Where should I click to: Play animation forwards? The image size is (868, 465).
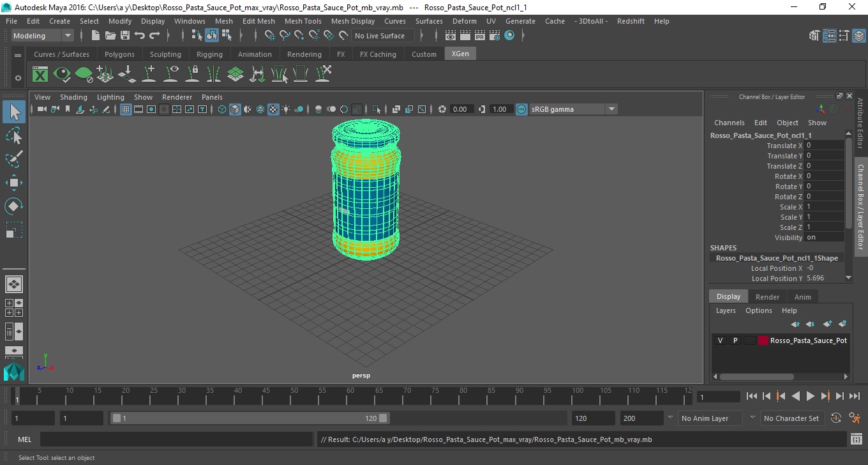coord(810,396)
